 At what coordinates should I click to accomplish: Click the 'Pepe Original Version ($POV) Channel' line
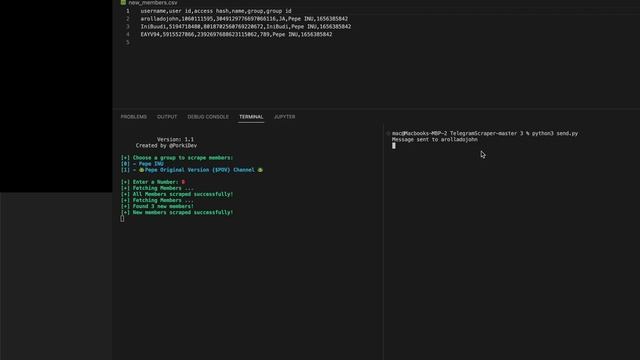192,170
